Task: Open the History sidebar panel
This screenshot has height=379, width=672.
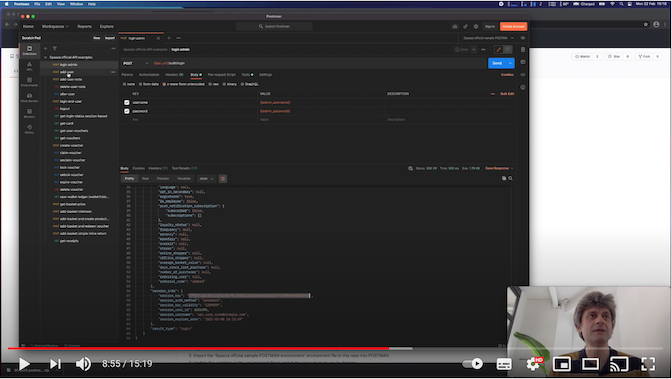Action: point(29,129)
